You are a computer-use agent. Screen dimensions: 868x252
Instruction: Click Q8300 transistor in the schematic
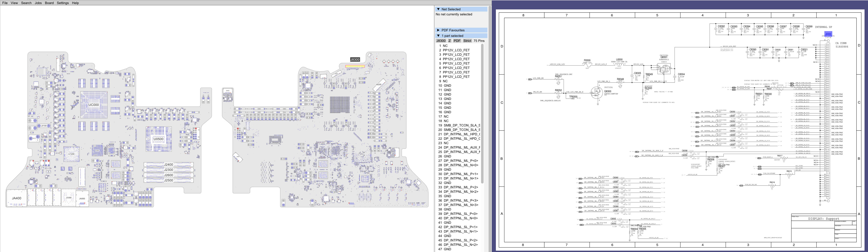point(597,92)
